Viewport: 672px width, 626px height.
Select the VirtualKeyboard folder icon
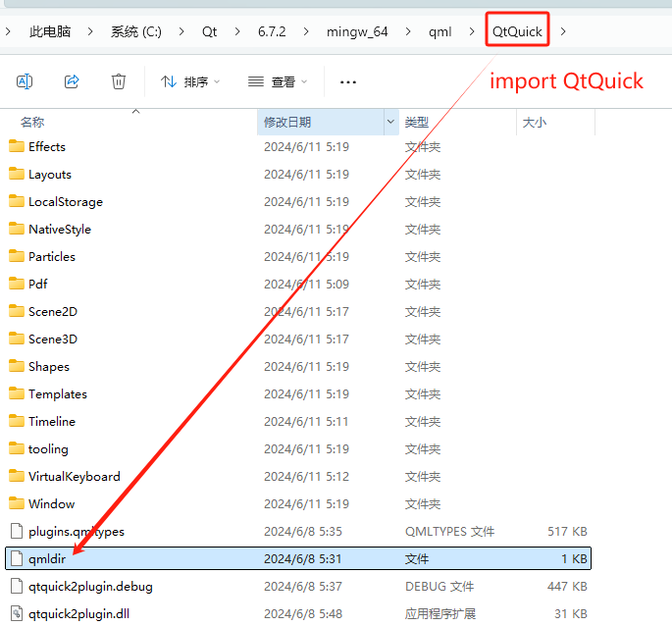click(x=17, y=476)
